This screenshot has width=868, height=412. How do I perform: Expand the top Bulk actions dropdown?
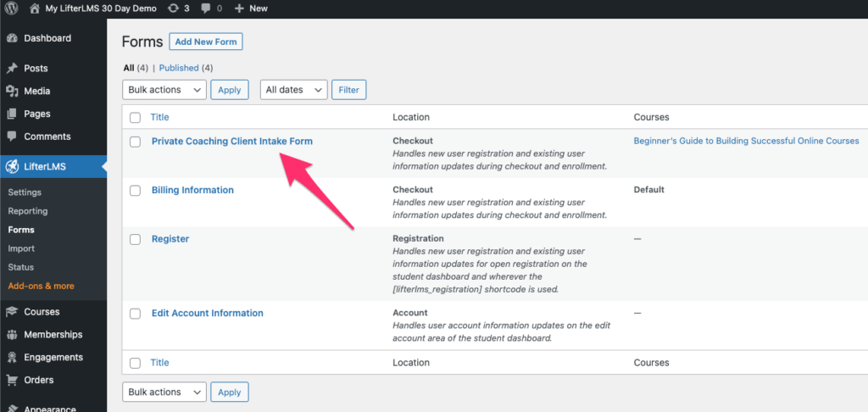[164, 90]
